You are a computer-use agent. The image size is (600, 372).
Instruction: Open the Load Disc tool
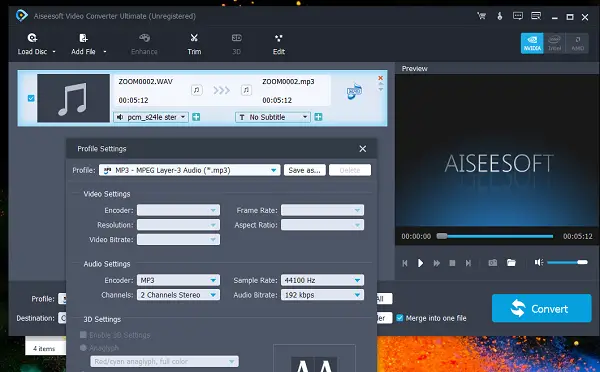click(x=32, y=44)
